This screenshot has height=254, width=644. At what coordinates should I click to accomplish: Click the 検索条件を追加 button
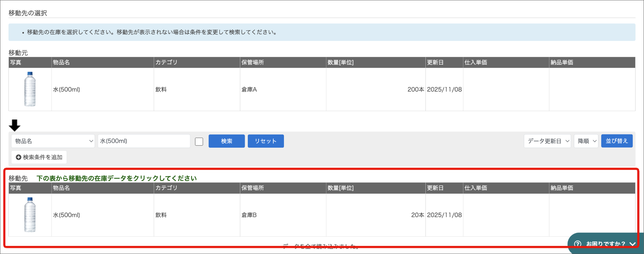point(39,157)
